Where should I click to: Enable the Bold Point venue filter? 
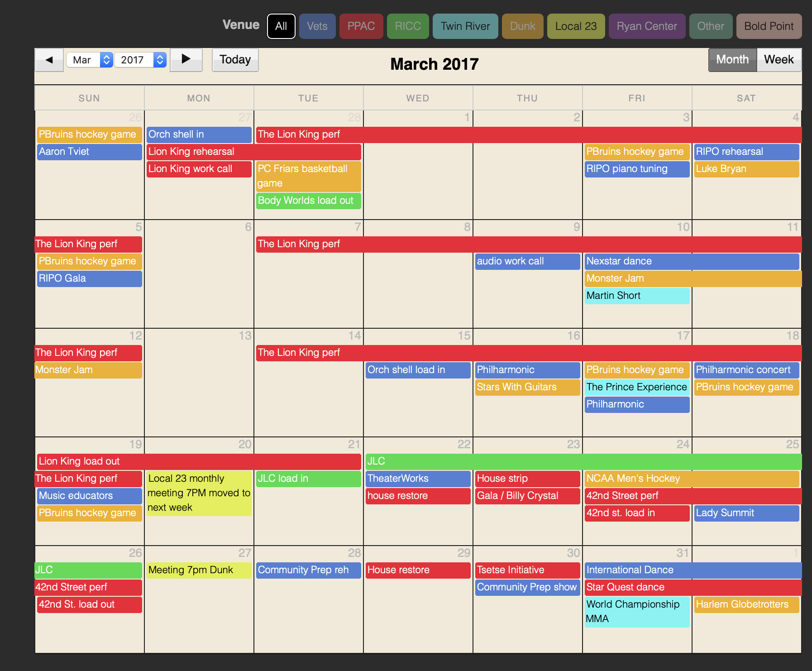[x=769, y=26]
